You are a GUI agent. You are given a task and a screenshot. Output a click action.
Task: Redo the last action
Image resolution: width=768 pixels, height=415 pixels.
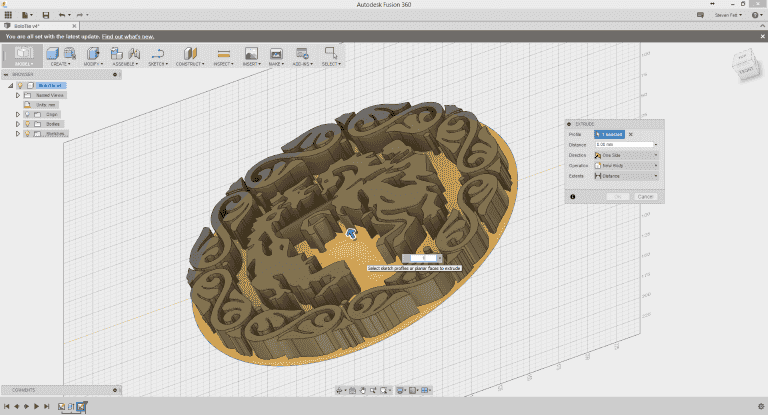point(79,15)
